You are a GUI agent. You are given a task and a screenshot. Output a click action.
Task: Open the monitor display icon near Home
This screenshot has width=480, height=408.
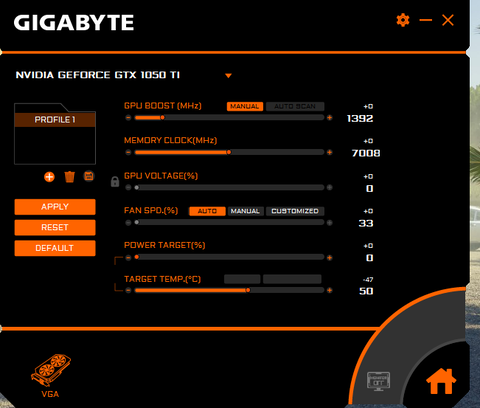click(378, 381)
